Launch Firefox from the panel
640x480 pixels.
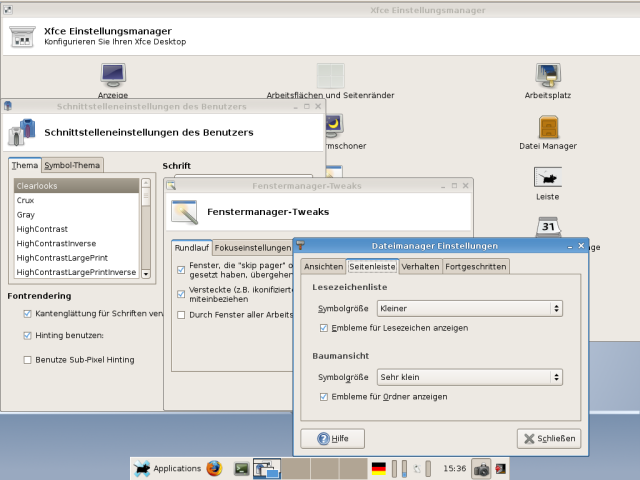pyautogui.click(x=214, y=468)
